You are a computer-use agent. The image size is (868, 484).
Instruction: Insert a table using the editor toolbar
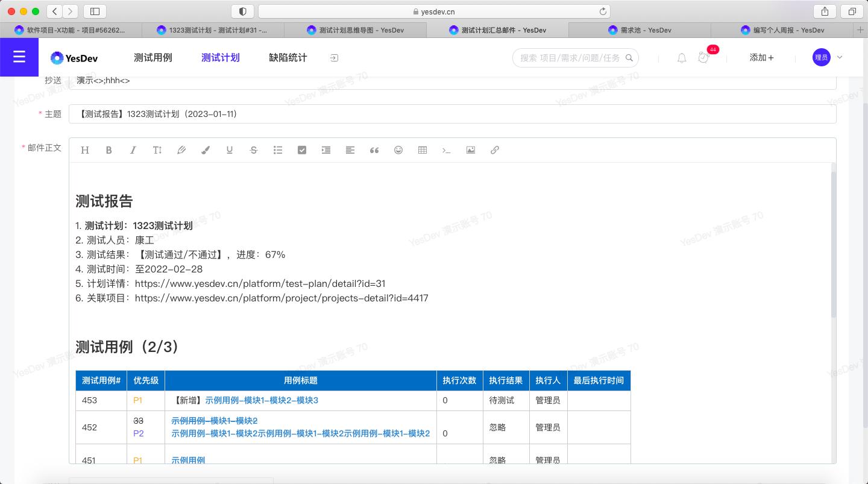(x=423, y=150)
